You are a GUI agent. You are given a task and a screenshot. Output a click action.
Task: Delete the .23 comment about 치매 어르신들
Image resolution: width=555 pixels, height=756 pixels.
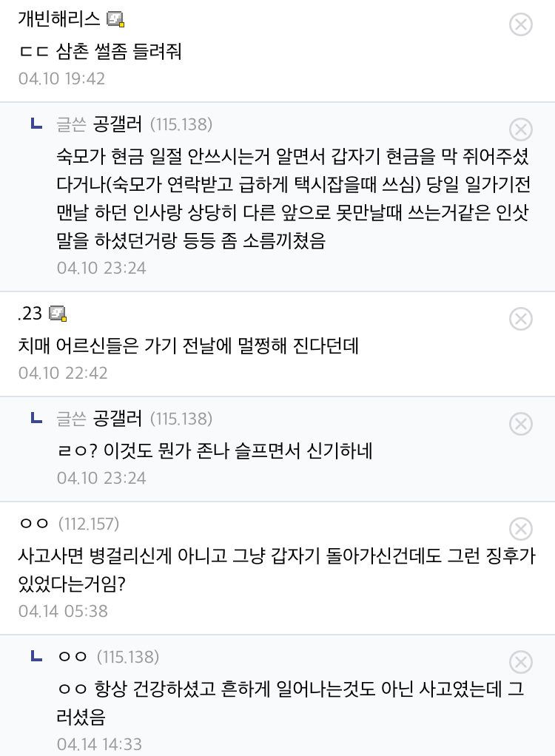tap(521, 319)
